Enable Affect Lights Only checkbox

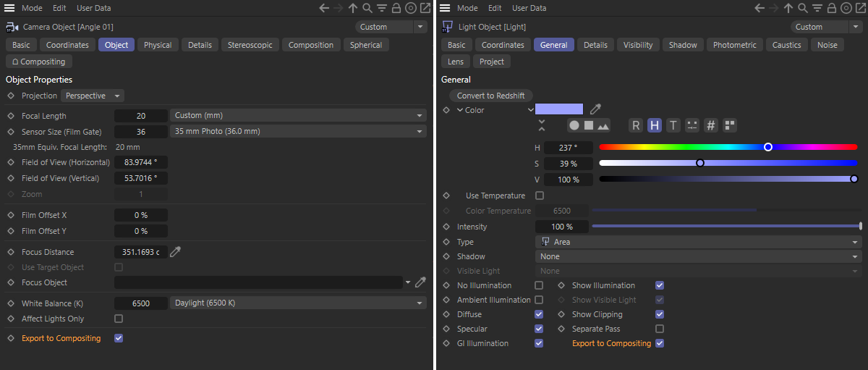(x=119, y=319)
